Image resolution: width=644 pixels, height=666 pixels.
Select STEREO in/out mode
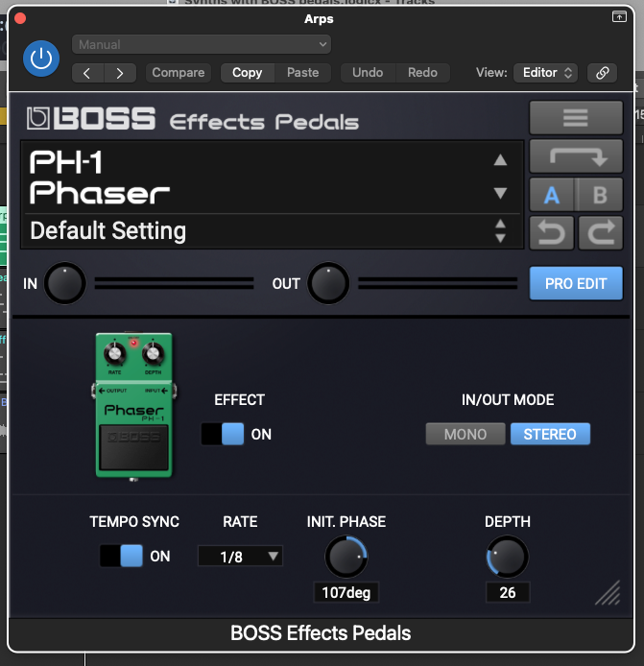550,434
